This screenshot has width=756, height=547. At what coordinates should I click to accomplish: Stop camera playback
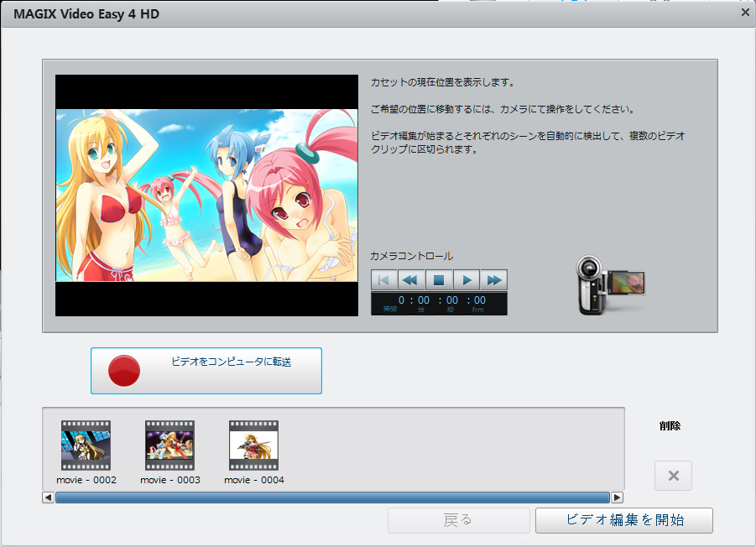point(439,280)
